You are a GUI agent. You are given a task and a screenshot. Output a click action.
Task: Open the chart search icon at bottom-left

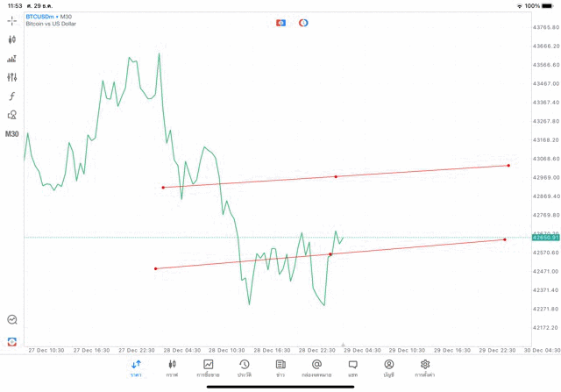(x=12, y=320)
